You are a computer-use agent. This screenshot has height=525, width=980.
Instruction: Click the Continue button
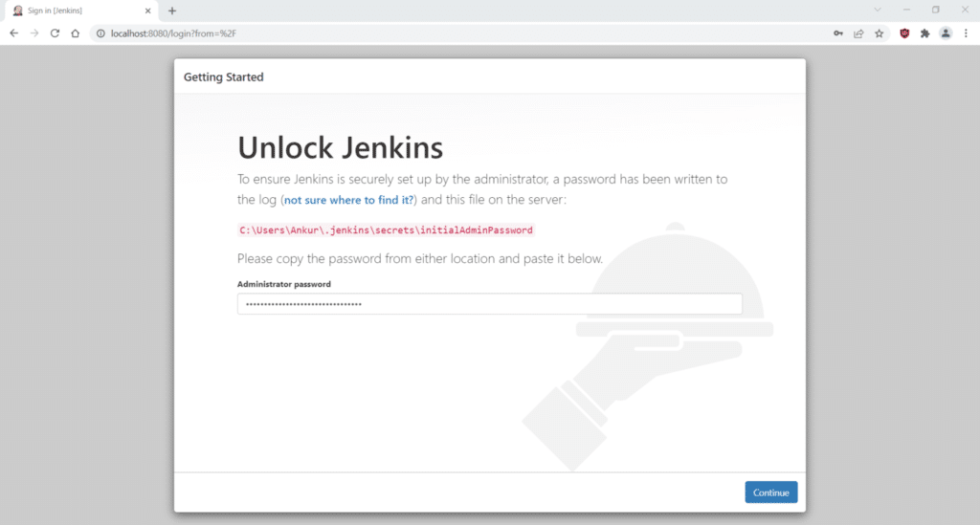pyautogui.click(x=770, y=492)
